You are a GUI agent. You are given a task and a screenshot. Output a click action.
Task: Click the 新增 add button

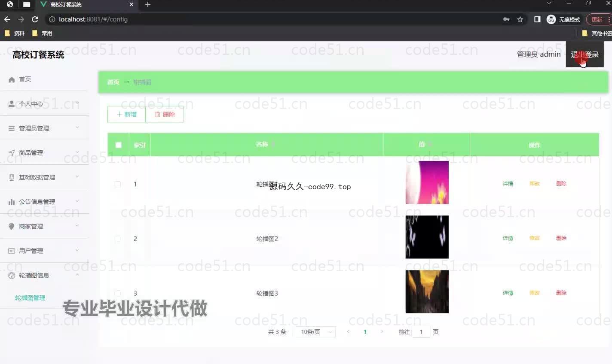[x=126, y=115]
